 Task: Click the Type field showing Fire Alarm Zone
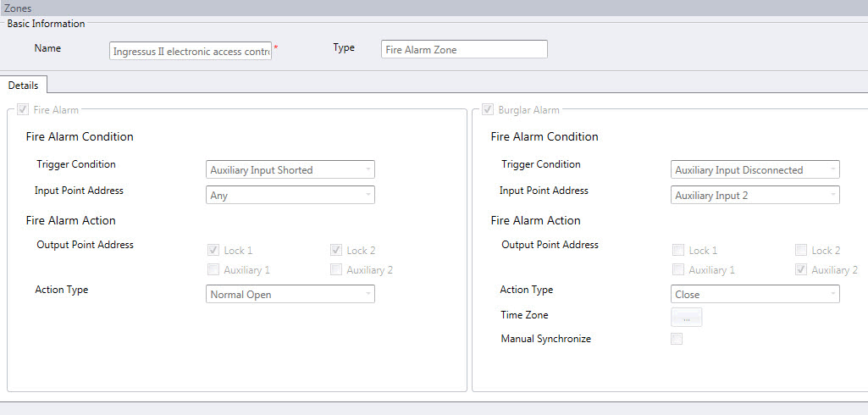point(464,50)
